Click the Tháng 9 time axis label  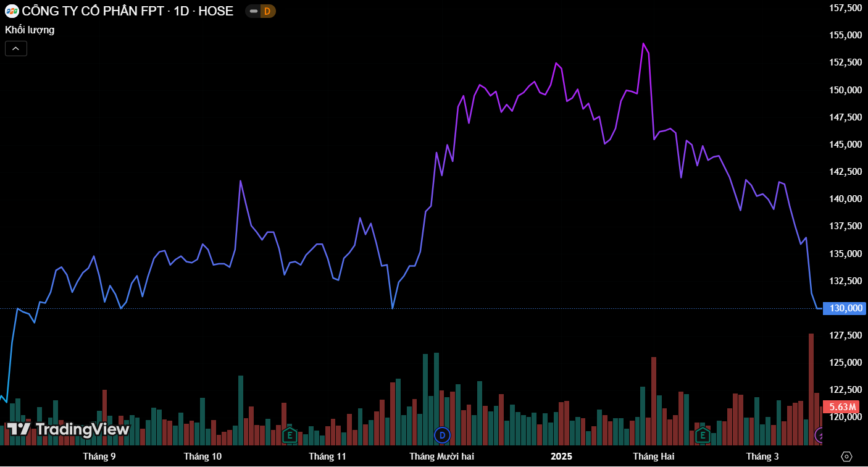(x=99, y=456)
